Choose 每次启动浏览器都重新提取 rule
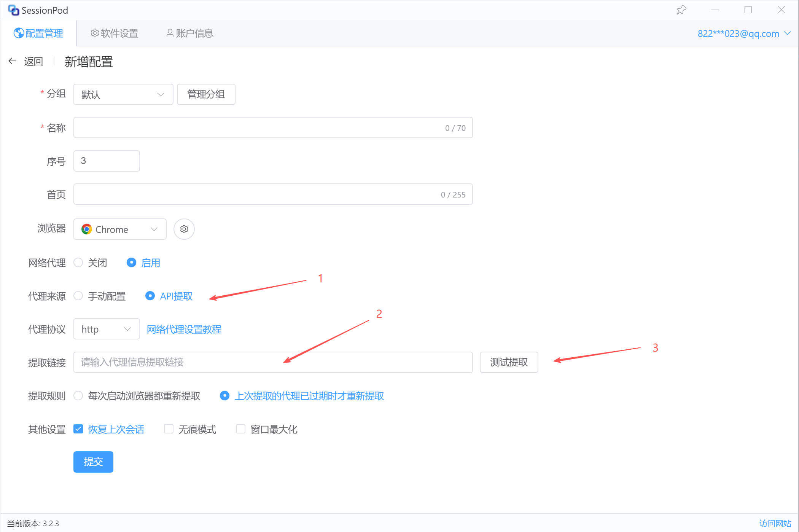Viewport: 799px width, 532px height. click(78, 396)
